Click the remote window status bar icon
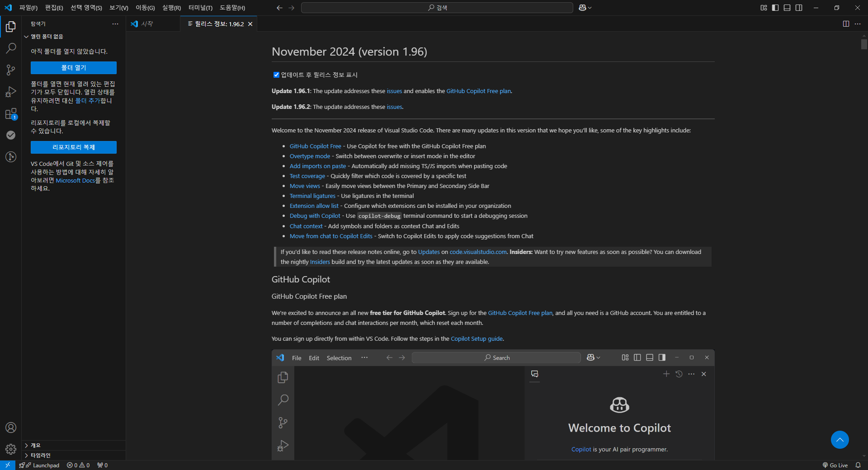 coord(8,465)
